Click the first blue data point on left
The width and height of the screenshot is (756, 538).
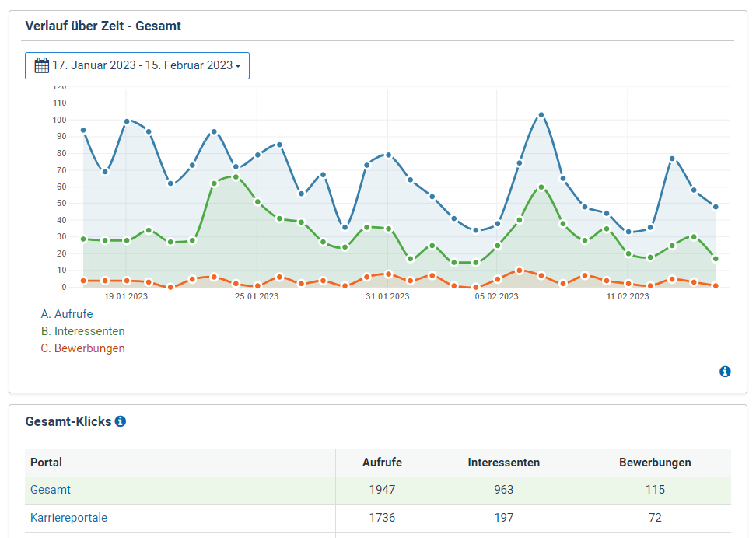pos(83,131)
